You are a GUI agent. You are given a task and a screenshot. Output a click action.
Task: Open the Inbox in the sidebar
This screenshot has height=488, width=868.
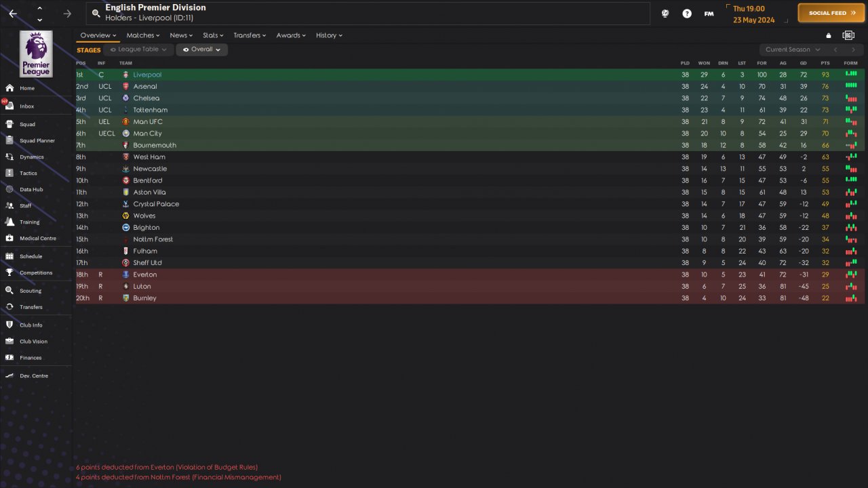(27, 106)
